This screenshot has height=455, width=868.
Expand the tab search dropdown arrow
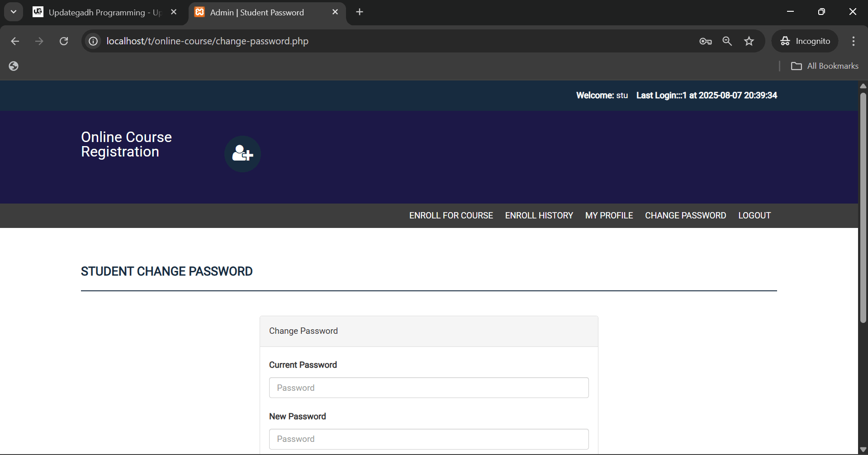coord(14,12)
